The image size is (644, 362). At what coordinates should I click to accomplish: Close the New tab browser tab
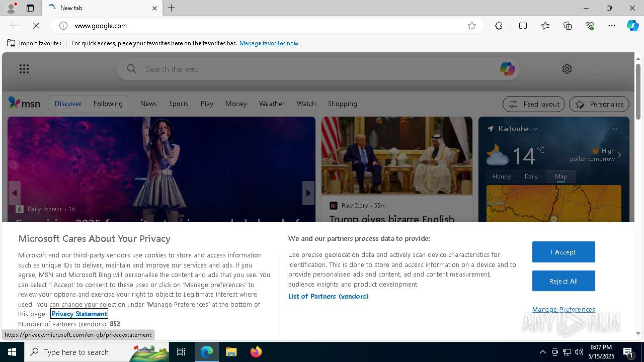tap(154, 8)
